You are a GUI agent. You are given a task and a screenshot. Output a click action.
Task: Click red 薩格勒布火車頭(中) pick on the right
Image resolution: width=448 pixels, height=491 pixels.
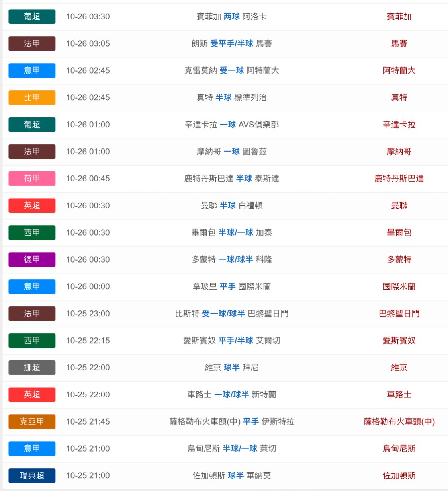point(399,421)
